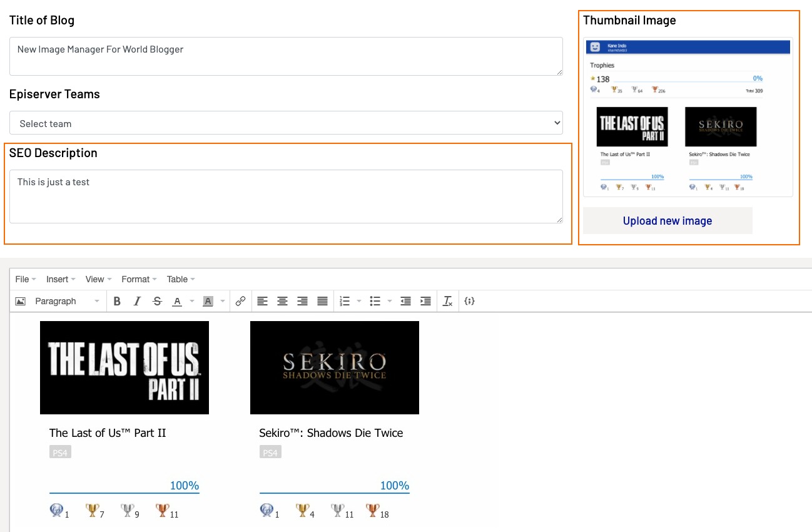Click in the SEO Description text area
Image resolution: width=812 pixels, height=532 pixels.
286,197
